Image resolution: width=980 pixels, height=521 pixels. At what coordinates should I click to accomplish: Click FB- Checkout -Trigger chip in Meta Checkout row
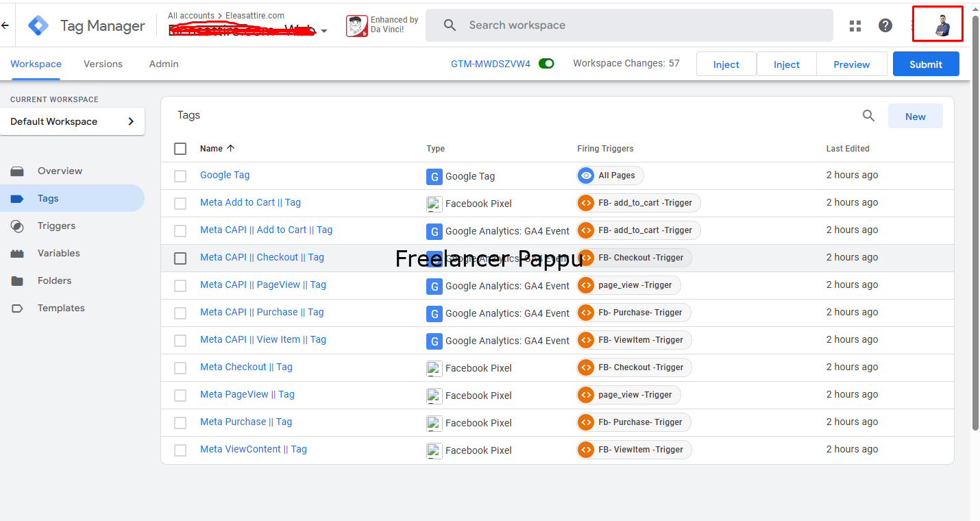click(635, 367)
